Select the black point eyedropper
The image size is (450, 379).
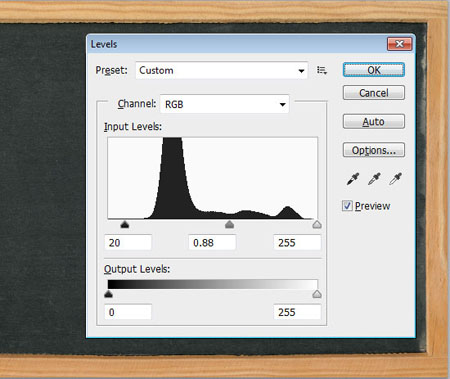coord(353,179)
